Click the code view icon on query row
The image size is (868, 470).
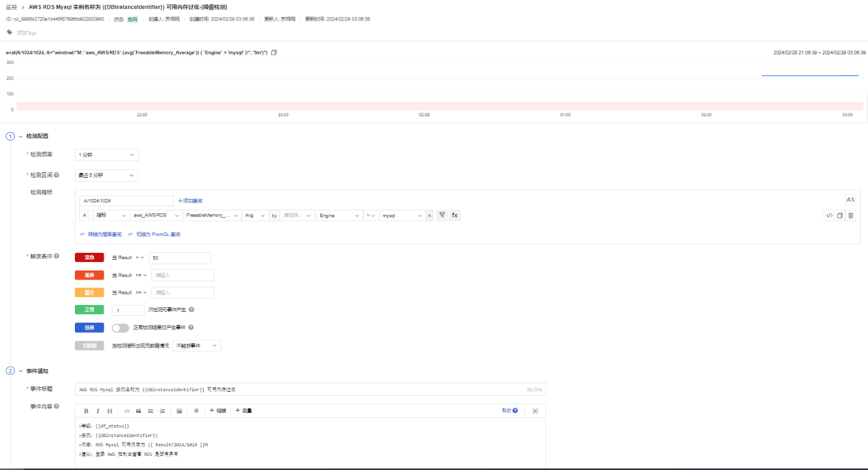pyautogui.click(x=829, y=216)
